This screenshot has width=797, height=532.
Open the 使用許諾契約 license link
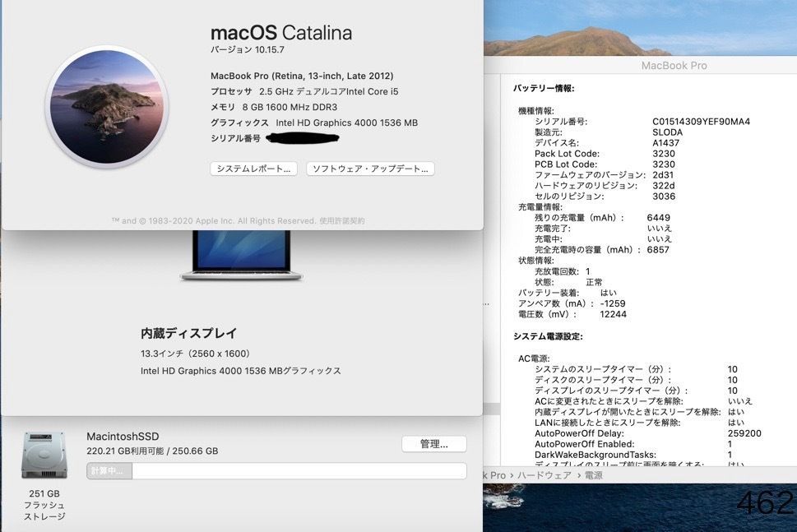(x=342, y=220)
